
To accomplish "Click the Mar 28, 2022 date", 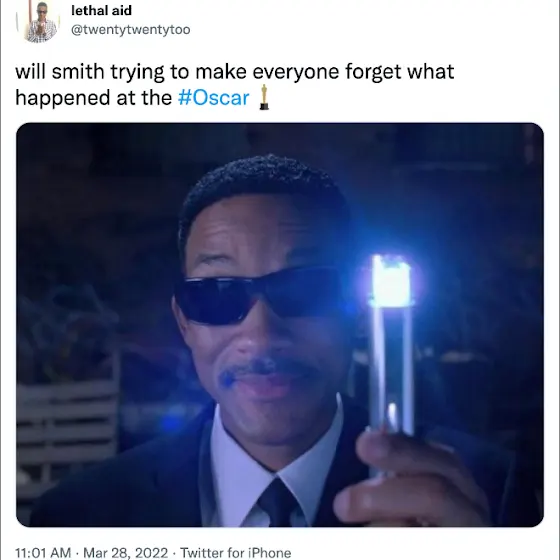I will coord(125,552).
